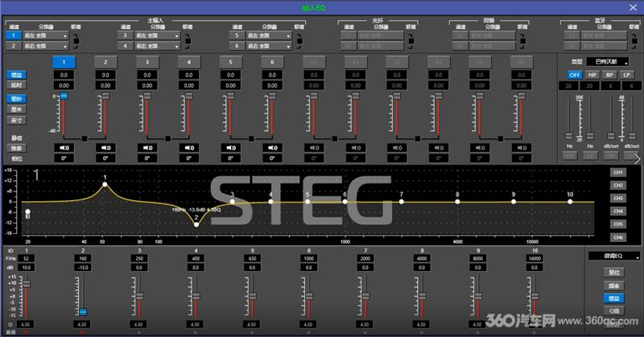
Task: Click fader link square between strips 1 and 2
Action: point(85,138)
